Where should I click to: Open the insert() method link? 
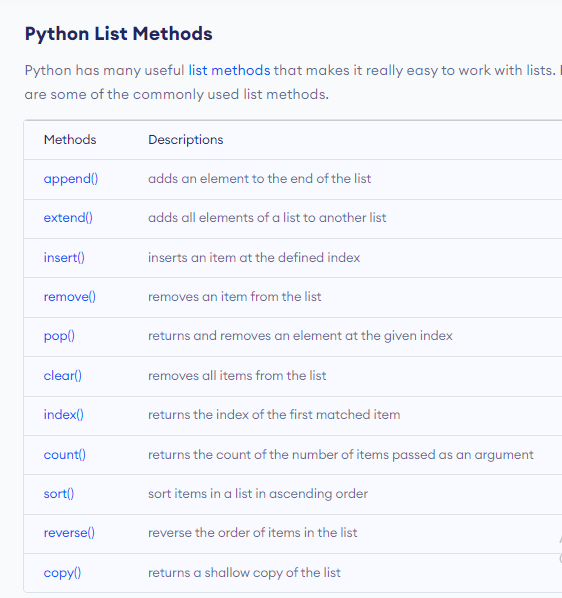pos(64,257)
